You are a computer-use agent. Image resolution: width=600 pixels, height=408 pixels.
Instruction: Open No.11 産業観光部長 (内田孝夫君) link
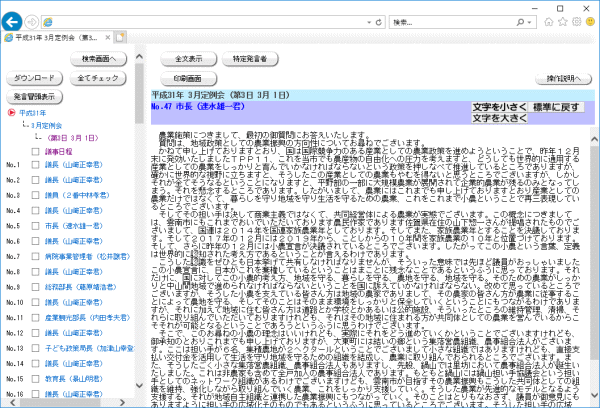tap(88, 318)
